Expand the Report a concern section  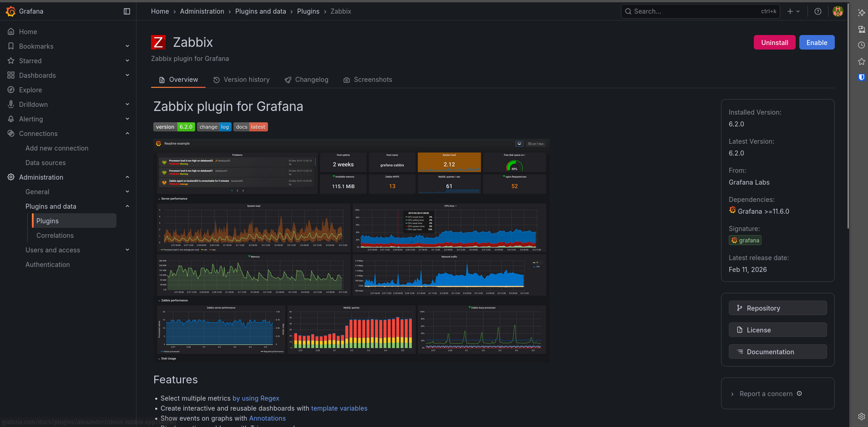tap(766, 394)
